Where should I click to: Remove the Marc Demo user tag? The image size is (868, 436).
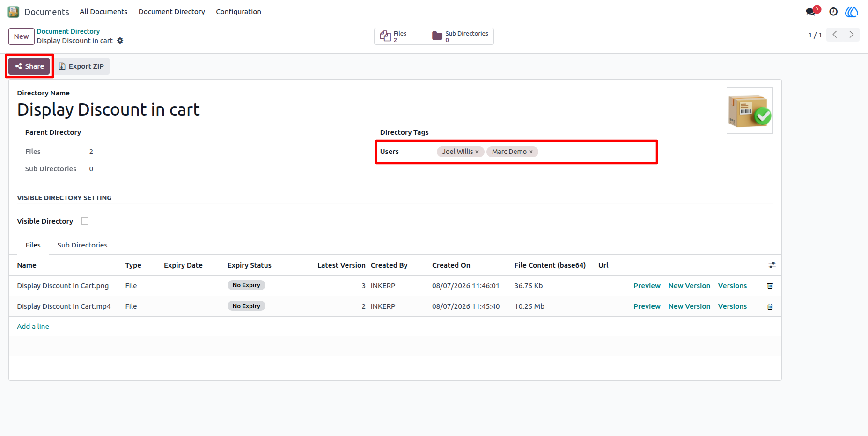(x=531, y=152)
